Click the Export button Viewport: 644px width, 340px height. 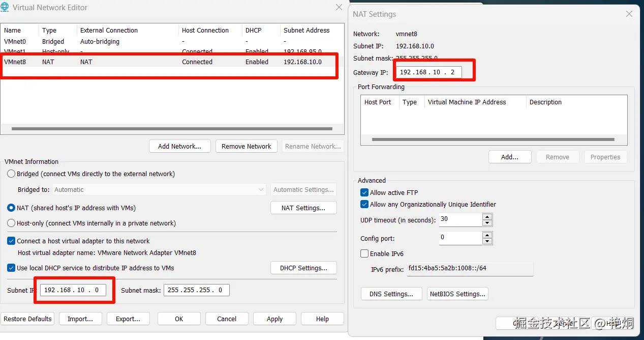(x=128, y=319)
